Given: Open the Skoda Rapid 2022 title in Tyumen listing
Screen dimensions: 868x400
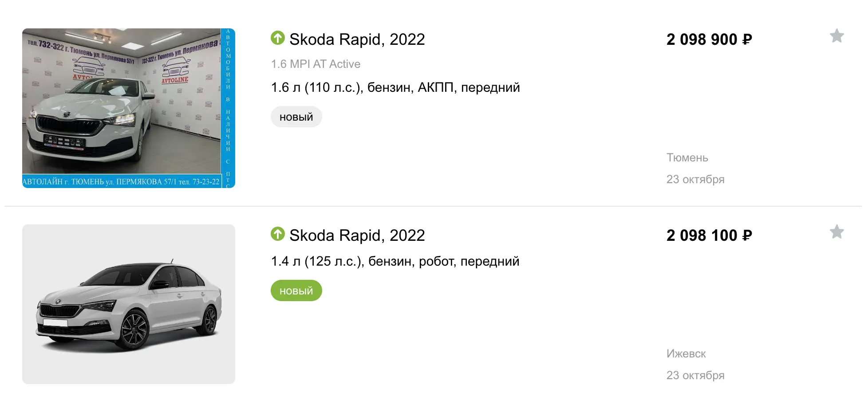Looking at the screenshot, I should point(357,39).
